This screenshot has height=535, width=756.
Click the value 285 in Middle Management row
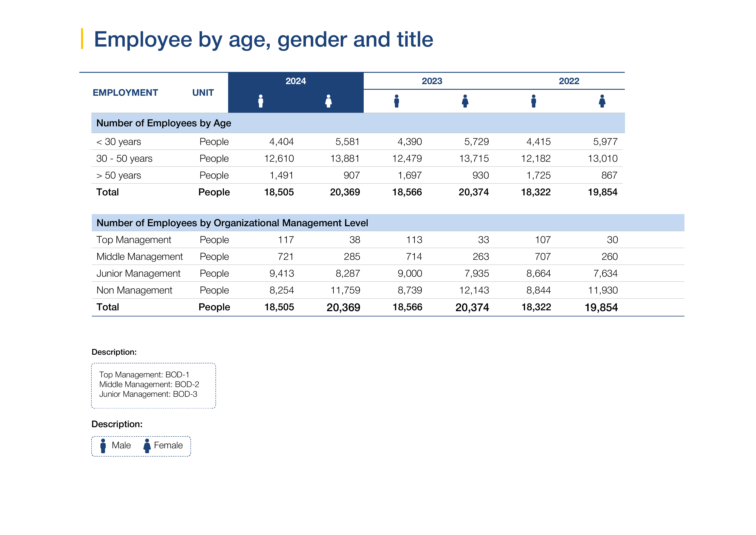[352, 257]
